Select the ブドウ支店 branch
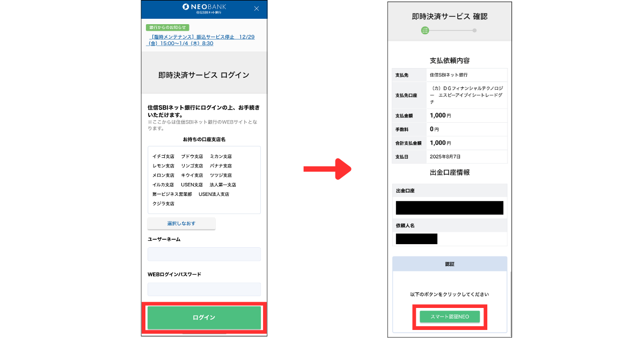Image resolution: width=644 pixels, height=338 pixels. point(192,157)
